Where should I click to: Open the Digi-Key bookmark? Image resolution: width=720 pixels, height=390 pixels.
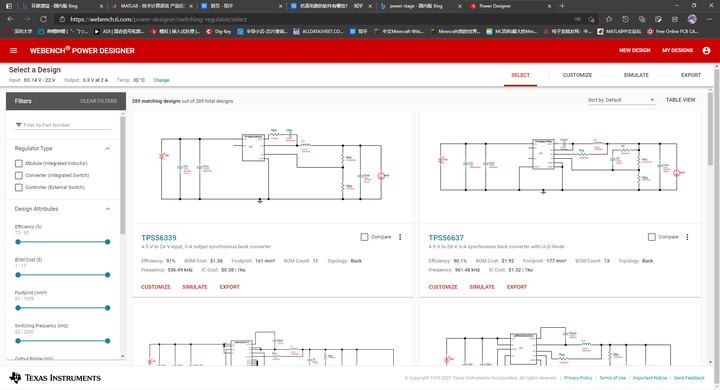[219, 31]
